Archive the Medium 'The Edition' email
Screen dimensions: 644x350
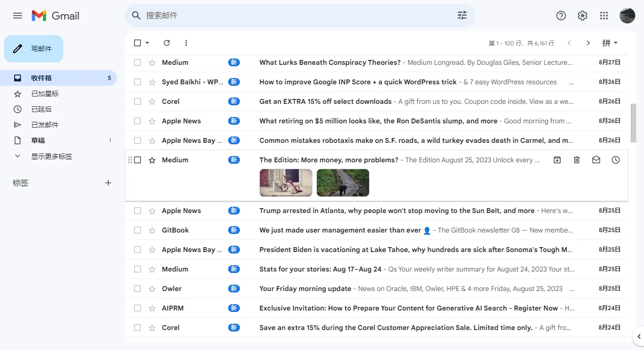tap(557, 160)
